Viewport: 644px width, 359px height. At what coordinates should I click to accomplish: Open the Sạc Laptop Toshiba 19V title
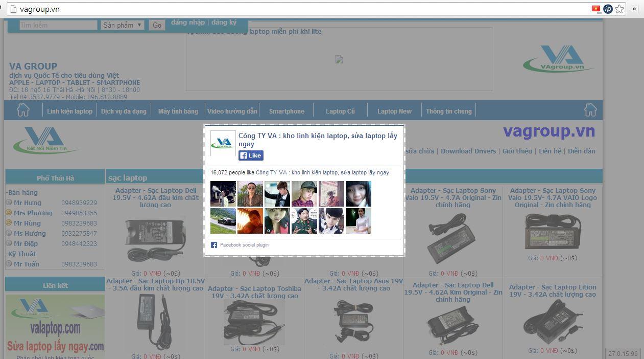point(254,292)
